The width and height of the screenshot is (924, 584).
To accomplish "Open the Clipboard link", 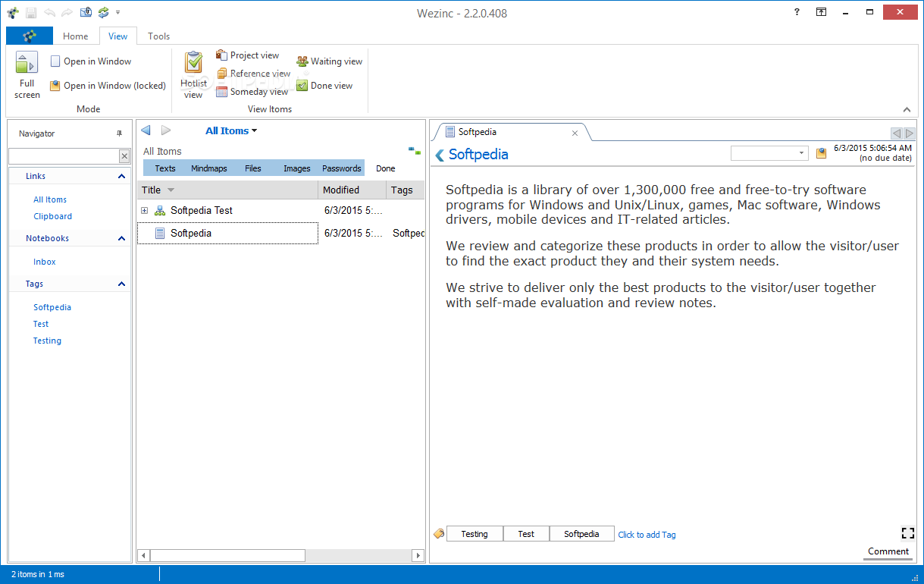I will point(53,216).
